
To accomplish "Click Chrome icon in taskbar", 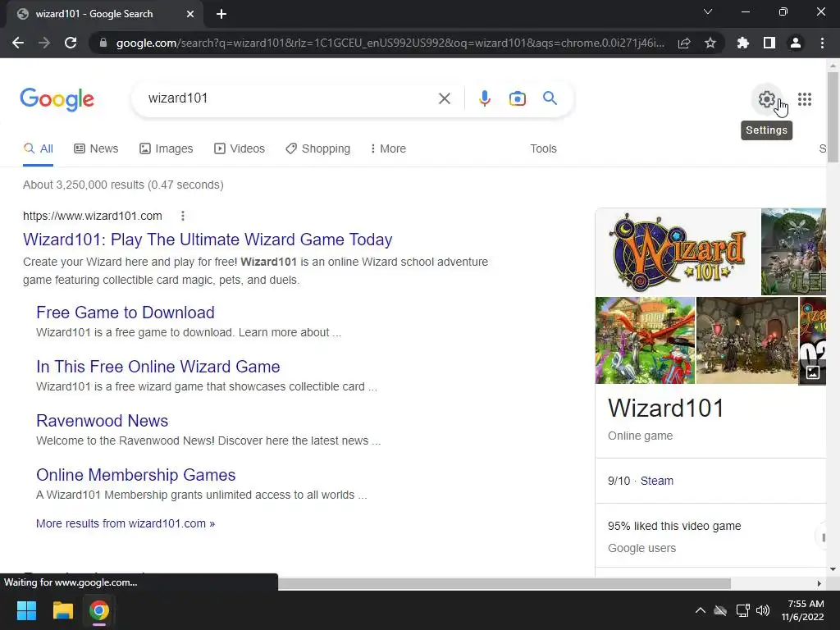I will click(x=99, y=610).
